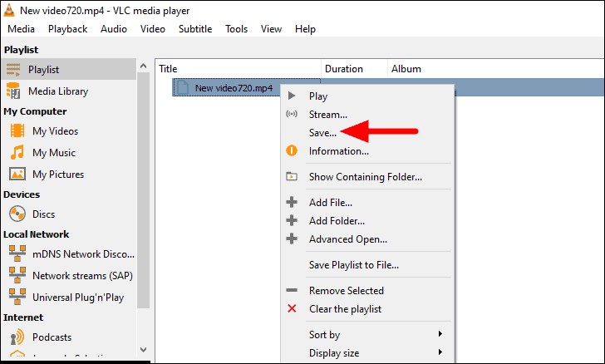Click the minus icon beside Remove Selected
The width and height of the screenshot is (605, 364).
pos(292,290)
